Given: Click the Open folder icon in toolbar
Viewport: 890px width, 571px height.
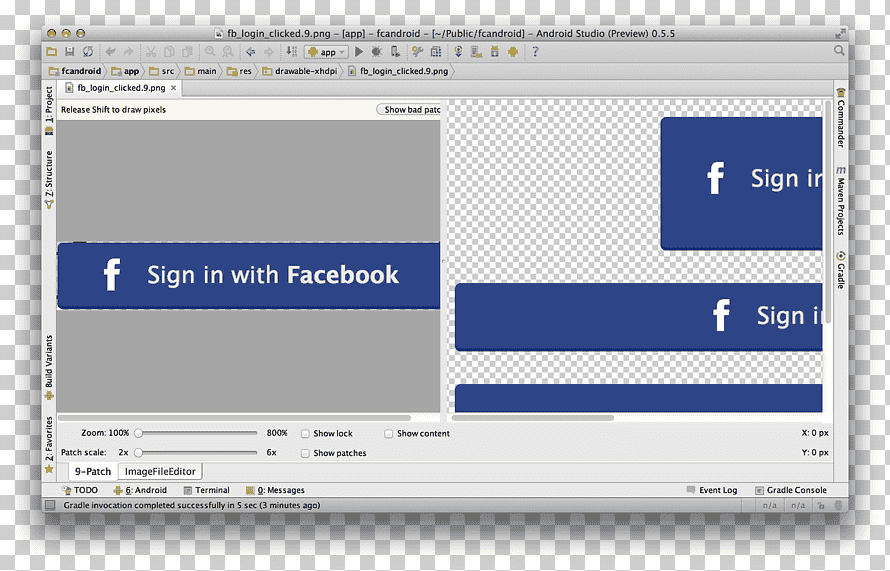Looking at the screenshot, I should [x=52, y=52].
